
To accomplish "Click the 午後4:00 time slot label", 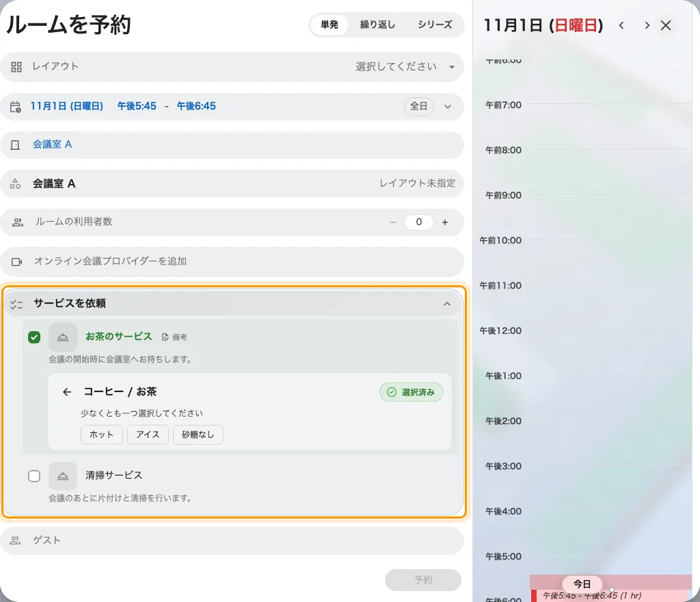I will [504, 511].
